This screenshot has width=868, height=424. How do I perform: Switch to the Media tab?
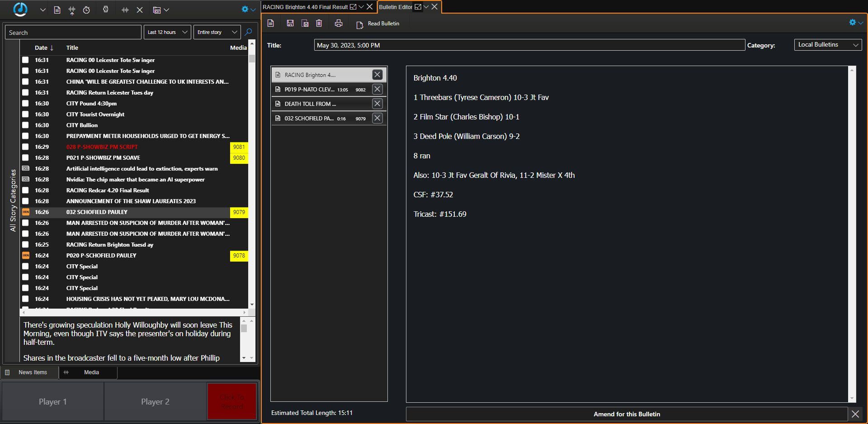point(90,372)
